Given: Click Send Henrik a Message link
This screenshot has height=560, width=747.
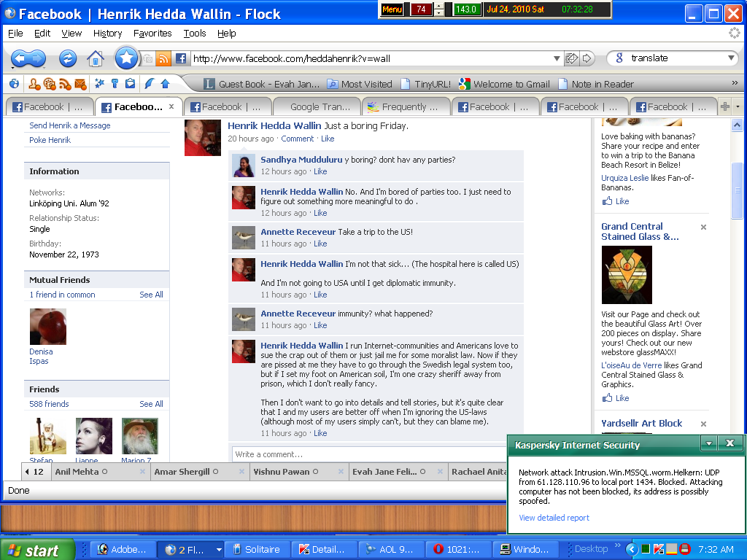Looking at the screenshot, I should click(69, 125).
